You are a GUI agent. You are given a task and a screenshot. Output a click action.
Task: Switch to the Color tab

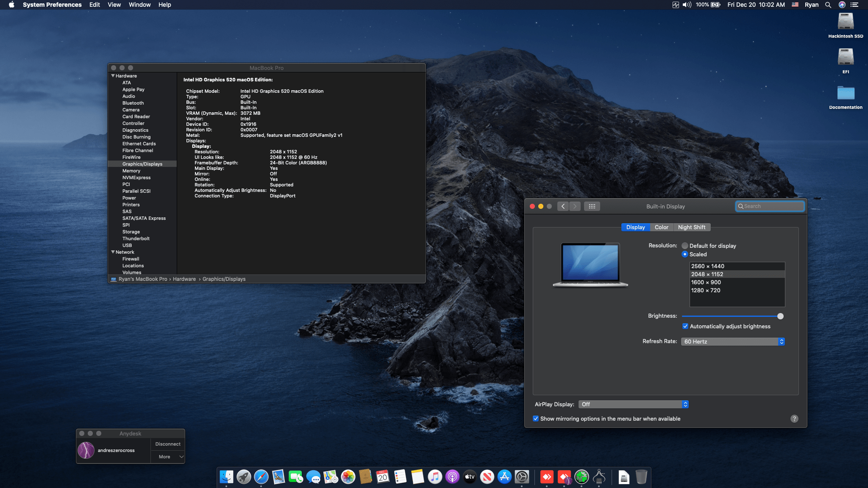[661, 227]
